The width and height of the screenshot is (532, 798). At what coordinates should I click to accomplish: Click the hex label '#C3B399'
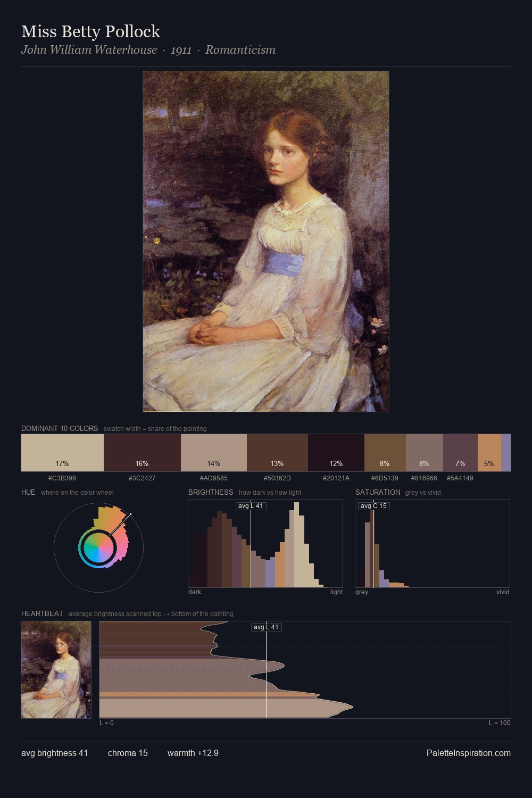tap(62, 478)
